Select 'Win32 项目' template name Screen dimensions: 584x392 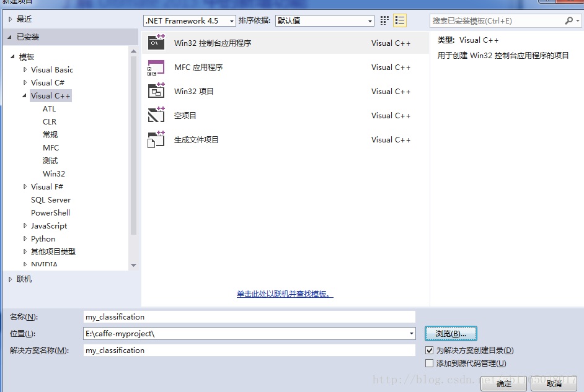193,92
